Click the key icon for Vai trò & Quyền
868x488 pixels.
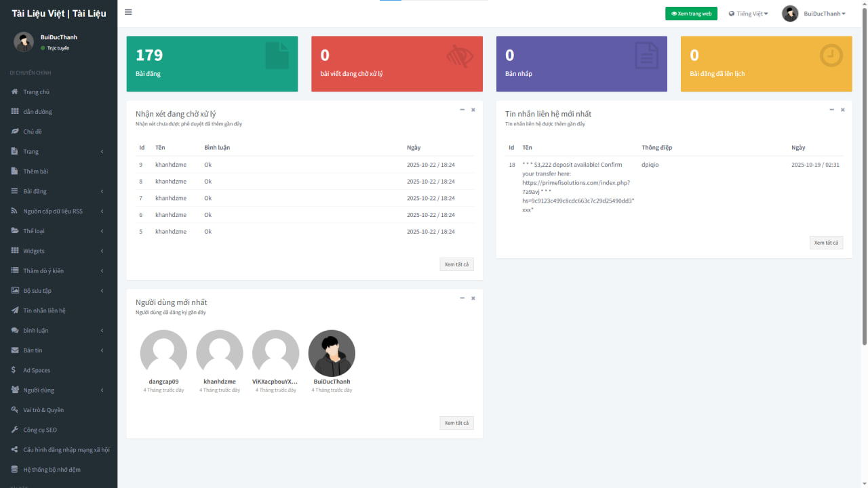pos(15,410)
